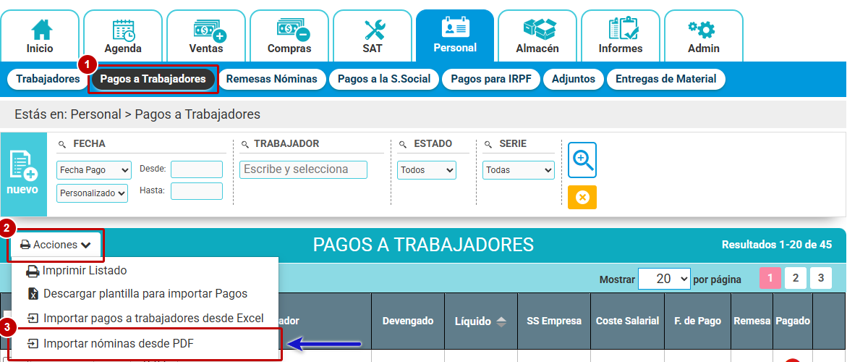Open the Informes tab

pyautogui.click(x=621, y=35)
